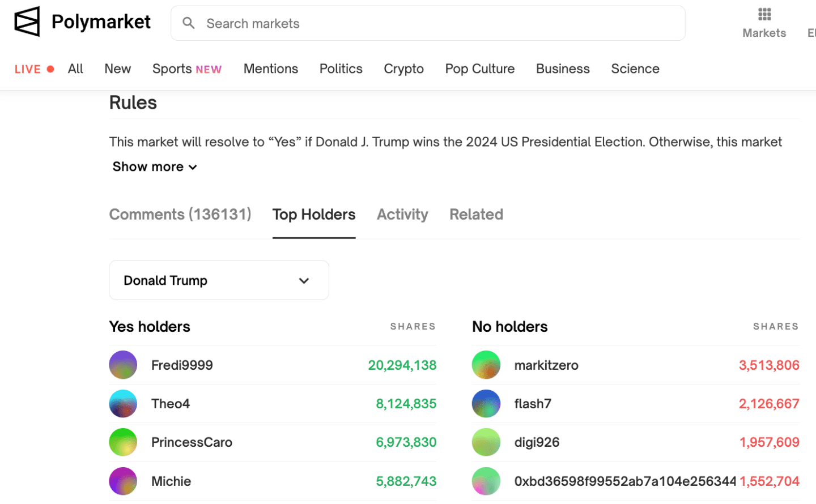Viewport: 816px width, 504px height.
Task: Open the Donald Trump candidate dropdown
Action: (219, 280)
